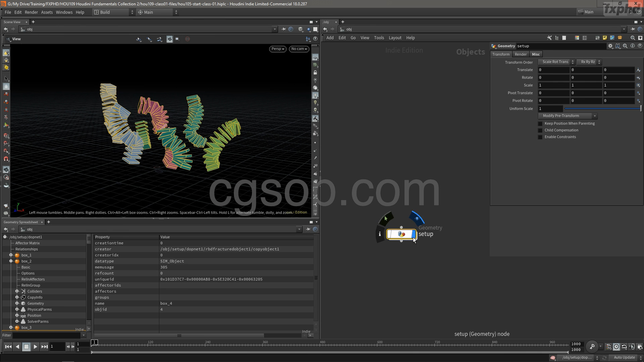Enable Keep Position When Parenting
The image size is (644, 362).
540,124
